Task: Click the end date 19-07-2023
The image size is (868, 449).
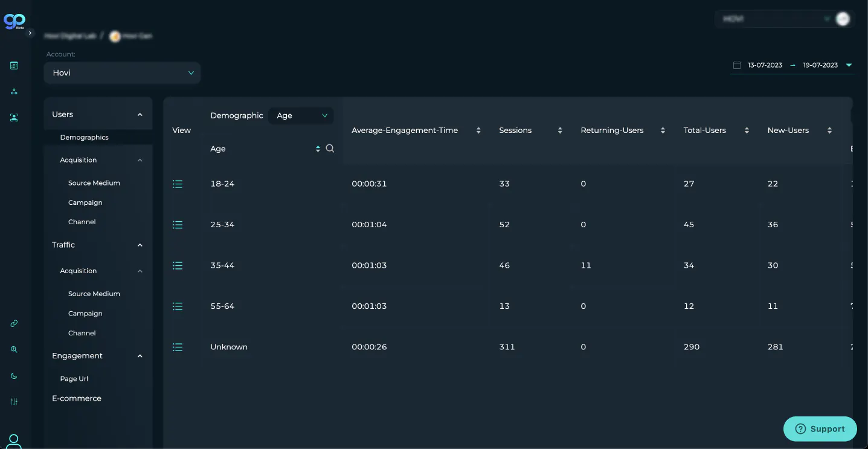Action: tap(820, 65)
